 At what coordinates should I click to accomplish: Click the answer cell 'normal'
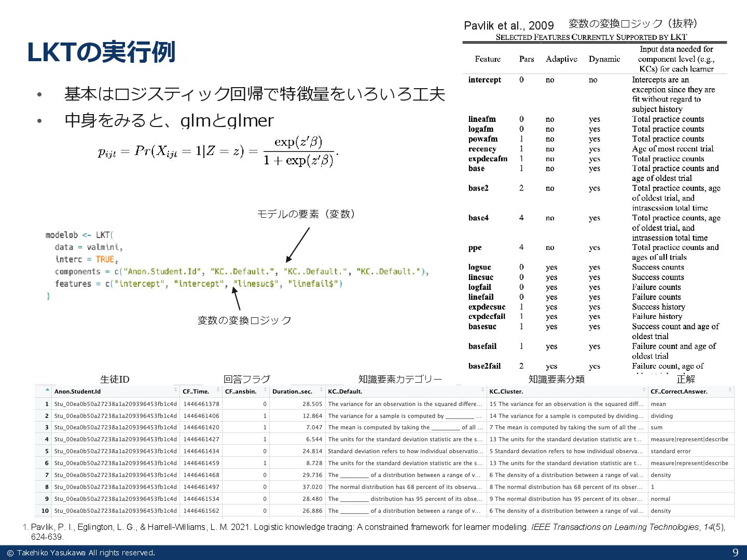point(660,499)
